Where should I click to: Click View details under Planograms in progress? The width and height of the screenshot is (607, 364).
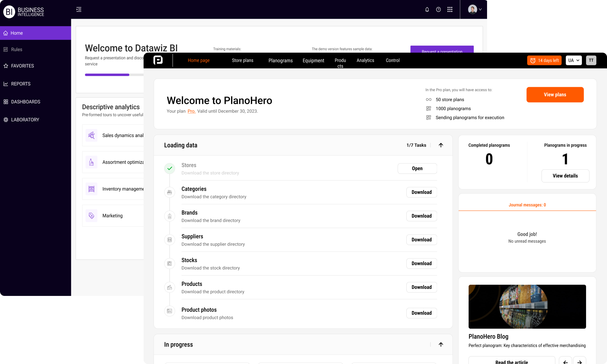(565, 176)
